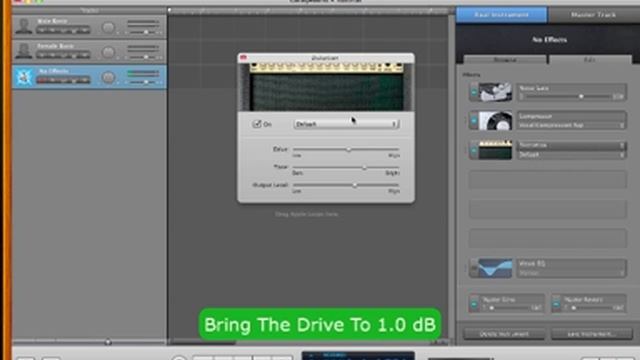
Task: Adjust the Drive slider in Distortion window
Action: [348, 149]
